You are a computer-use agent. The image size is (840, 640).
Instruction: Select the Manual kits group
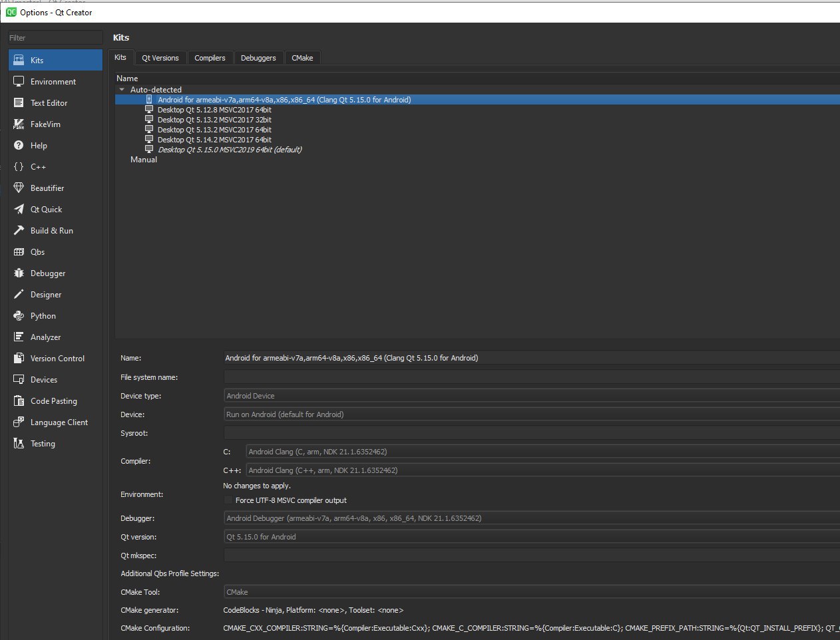point(144,160)
